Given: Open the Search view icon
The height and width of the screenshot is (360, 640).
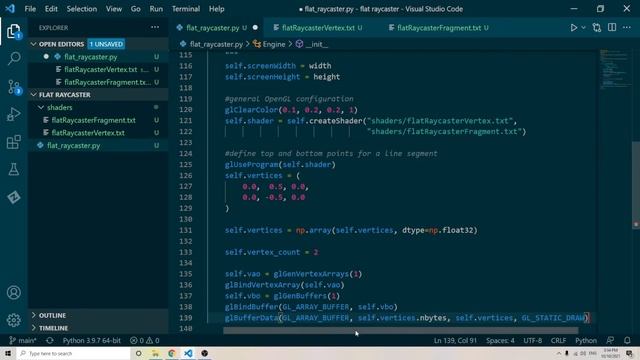Looking at the screenshot, I should 13,58.
